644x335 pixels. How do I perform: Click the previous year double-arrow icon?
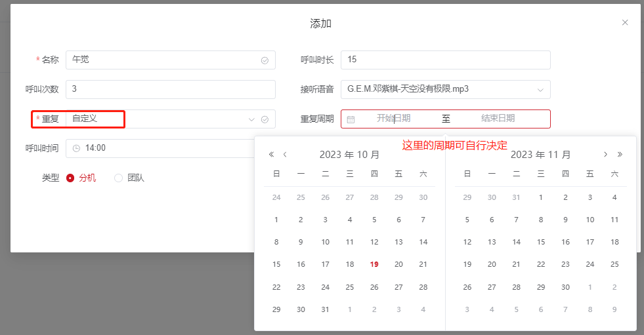point(271,155)
